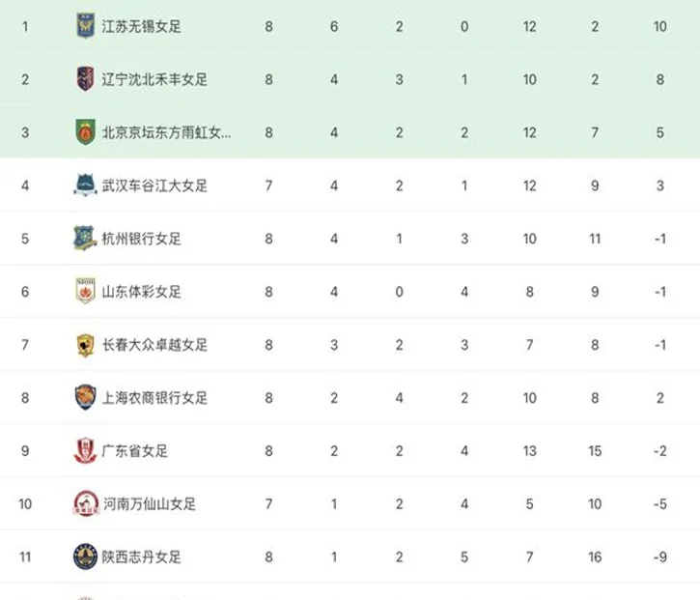Screen dimensions: 700x600
Task: Click the 武汉车谷江大女足 team logo
Action: (x=85, y=185)
